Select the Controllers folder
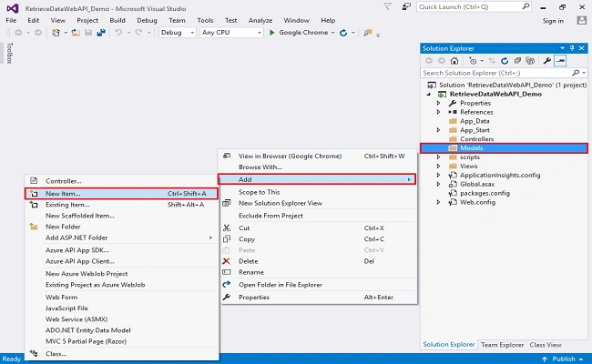The width and height of the screenshot is (592, 364). coord(476,139)
